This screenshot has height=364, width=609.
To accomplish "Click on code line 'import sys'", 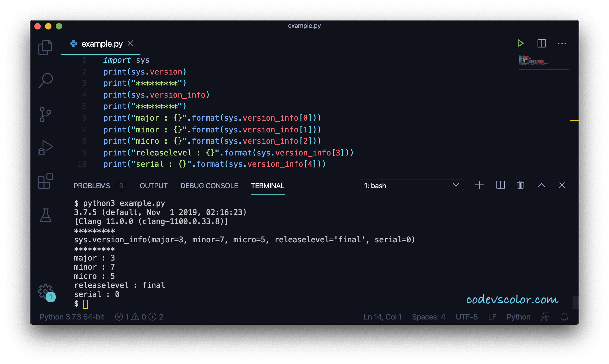I will pyautogui.click(x=126, y=60).
